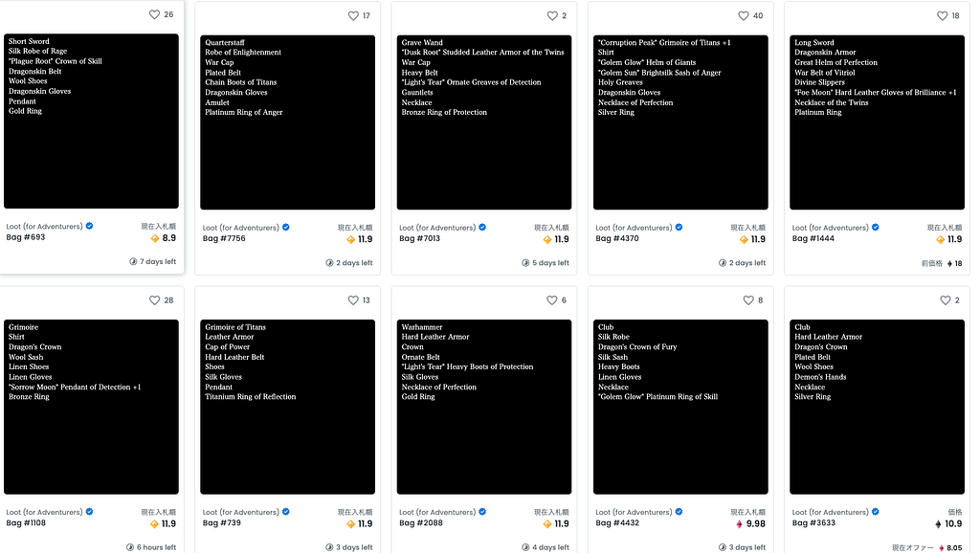Viewport: 980px width, 553px height.
Task: Favorite Bag #7756 with the heart icon
Action: pyautogui.click(x=353, y=16)
